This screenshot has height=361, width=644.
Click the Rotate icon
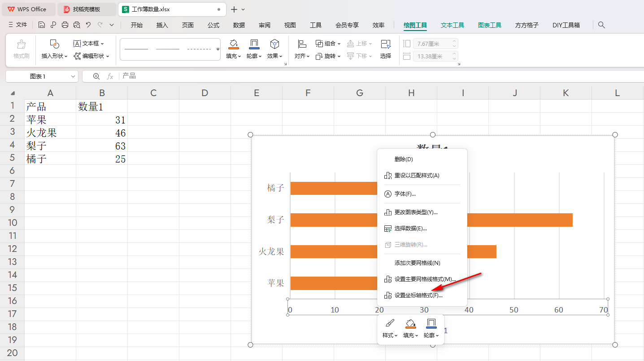319,56
